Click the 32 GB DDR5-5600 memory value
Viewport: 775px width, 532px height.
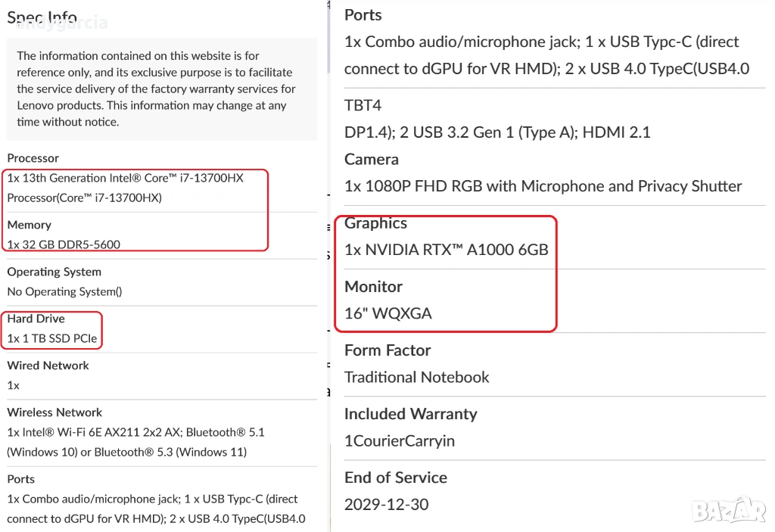click(64, 244)
